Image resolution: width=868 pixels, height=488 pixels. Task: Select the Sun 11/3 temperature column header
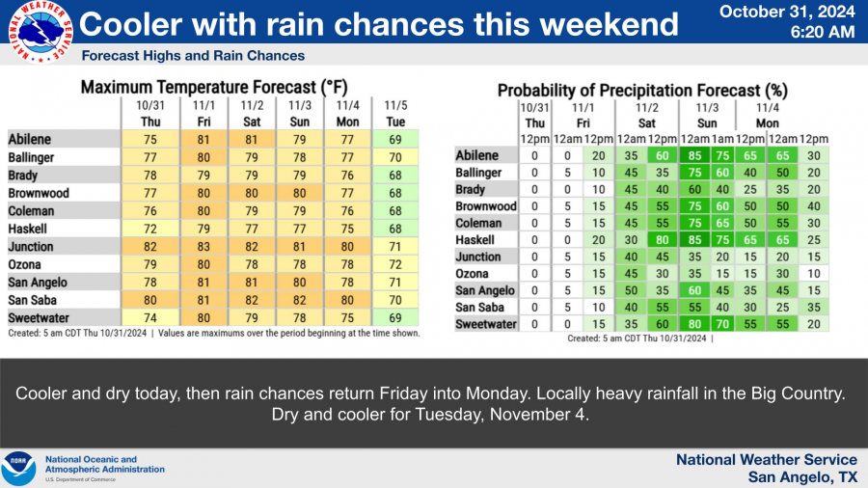click(x=300, y=113)
